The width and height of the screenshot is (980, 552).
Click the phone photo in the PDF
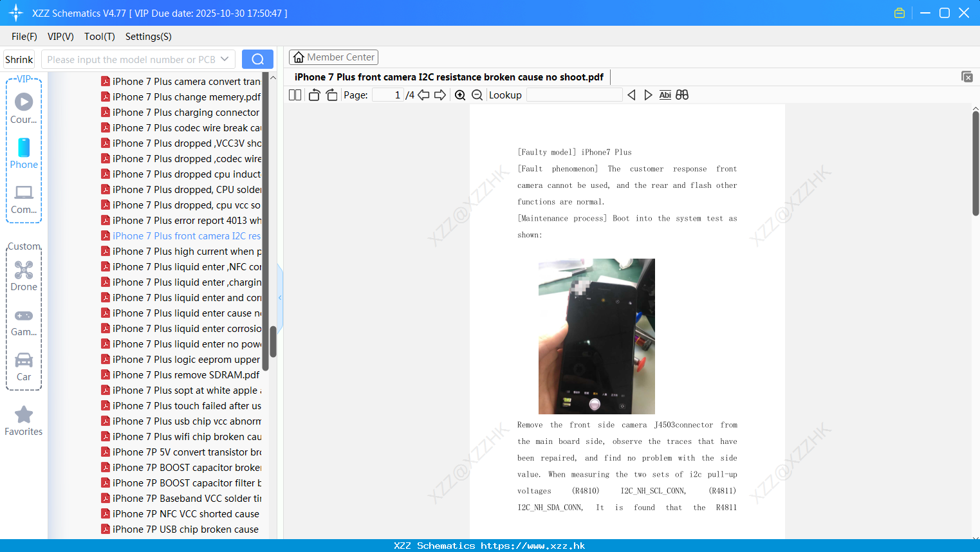(596, 336)
